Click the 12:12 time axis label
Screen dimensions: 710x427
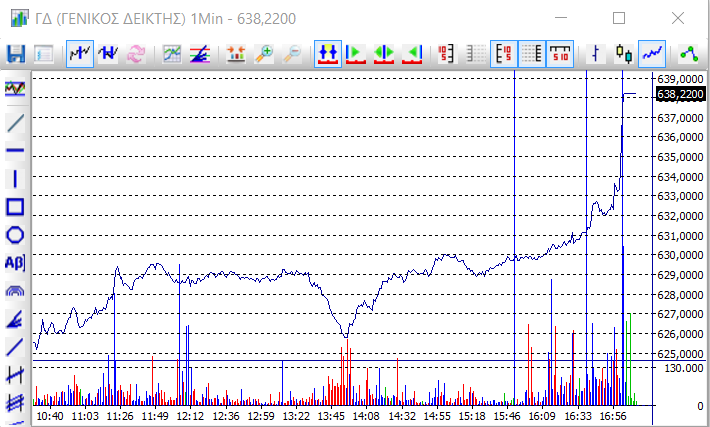pos(190,416)
